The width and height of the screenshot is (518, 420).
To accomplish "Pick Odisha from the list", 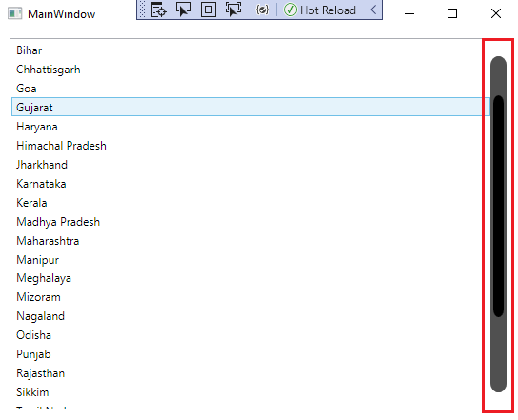I will pos(250,335).
